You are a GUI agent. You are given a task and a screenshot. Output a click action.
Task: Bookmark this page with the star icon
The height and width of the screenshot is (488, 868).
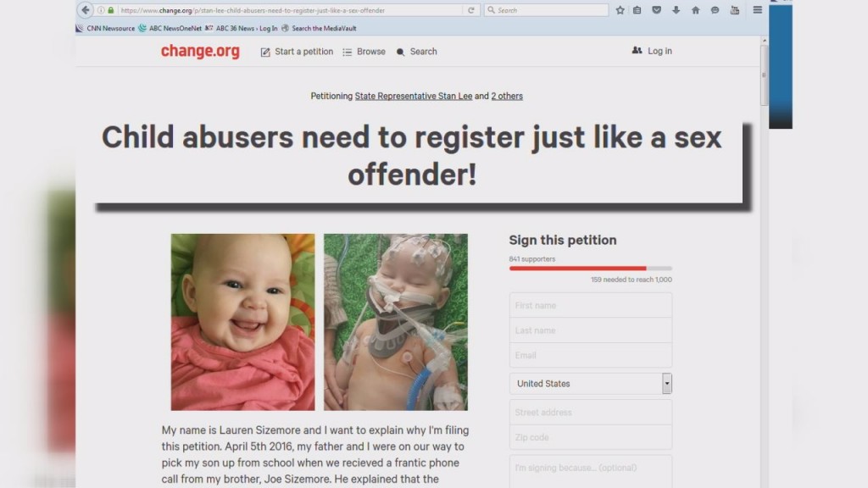(620, 10)
